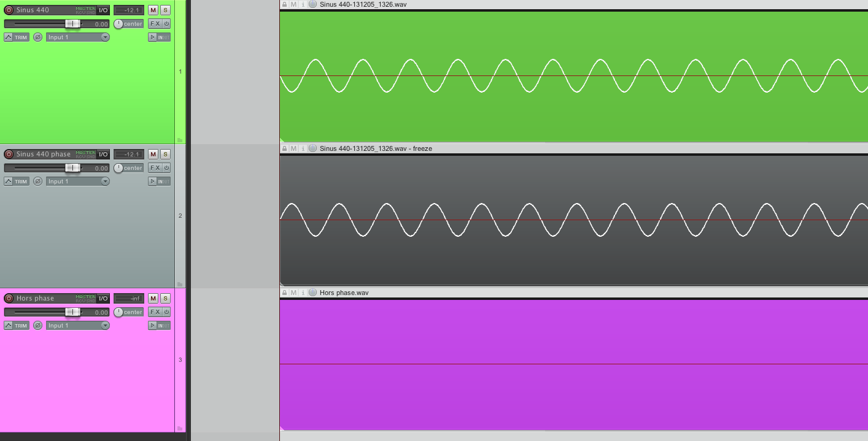Click the pan knob of the Sinus 440 phase track
Image resolution: width=868 pixels, height=441 pixels.
pyautogui.click(x=118, y=167)
